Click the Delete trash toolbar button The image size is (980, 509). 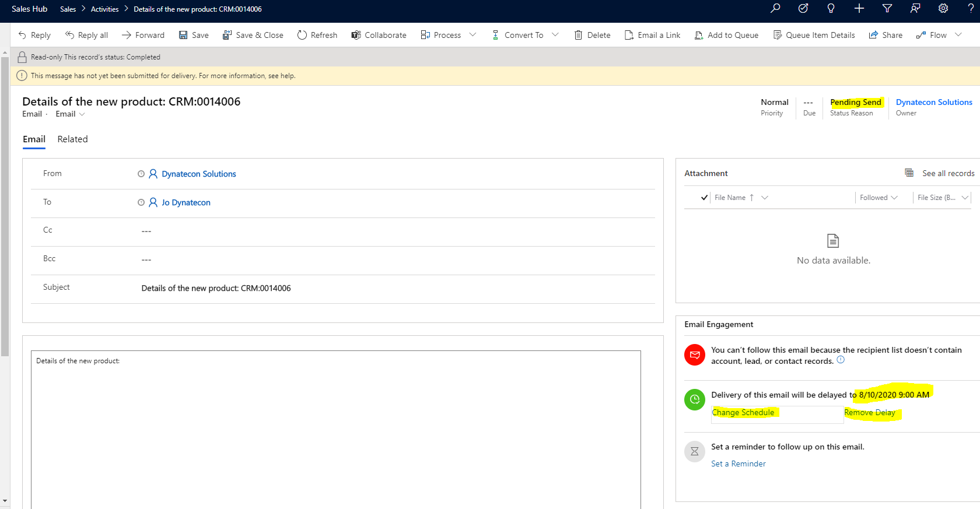(592, 35)
